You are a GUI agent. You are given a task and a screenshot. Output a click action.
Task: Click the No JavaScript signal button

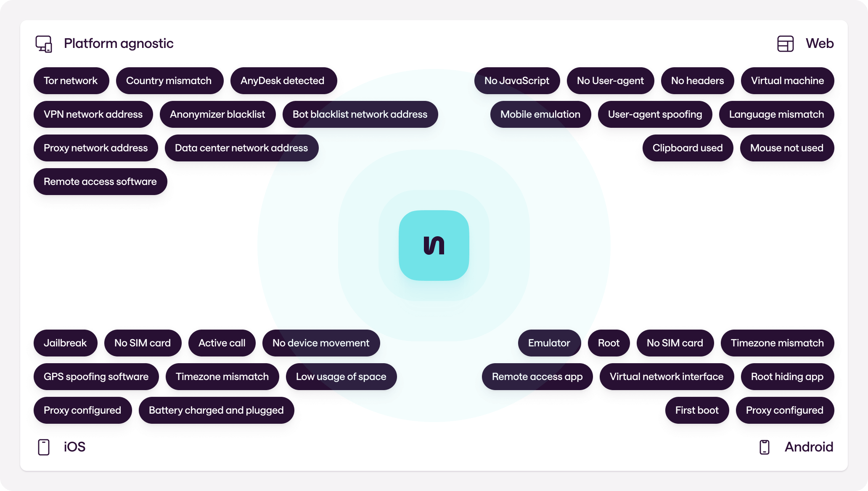coord(517,80)
